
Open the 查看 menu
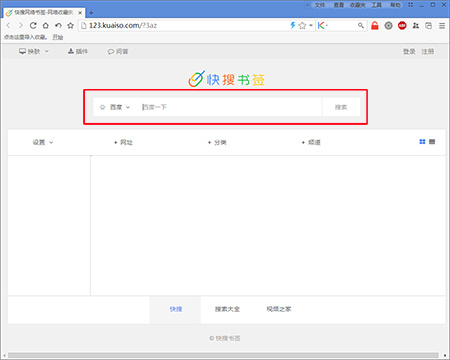click(x=339, y=5)
